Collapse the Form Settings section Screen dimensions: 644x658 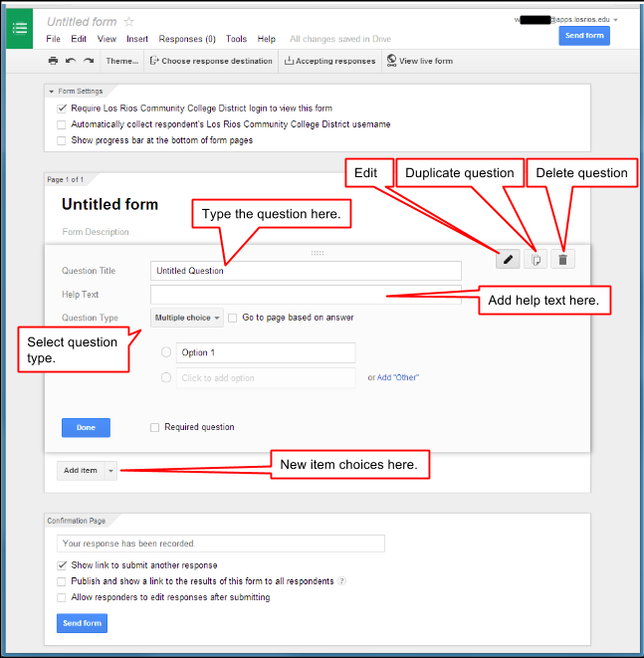click(x=52, y=91)
